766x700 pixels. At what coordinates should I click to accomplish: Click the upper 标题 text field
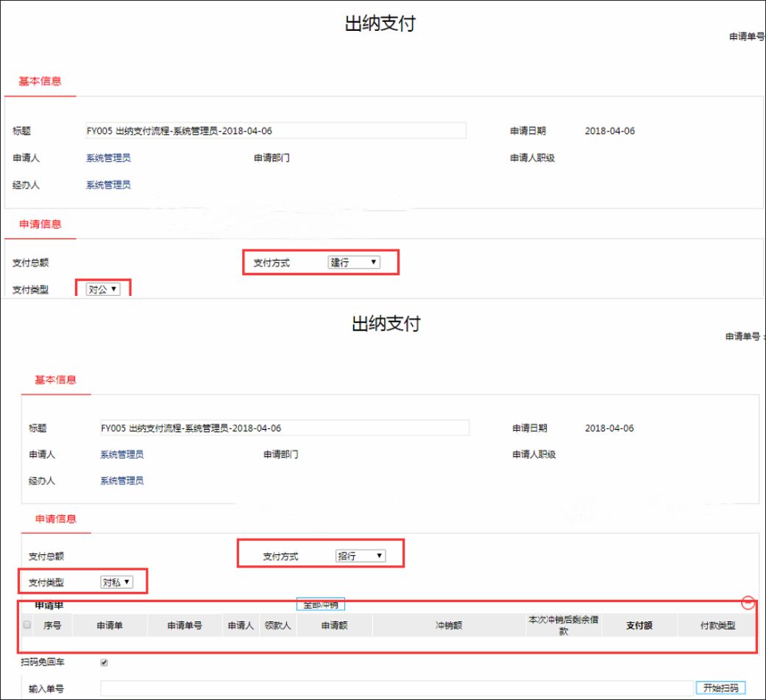click(x=276, y=130)
